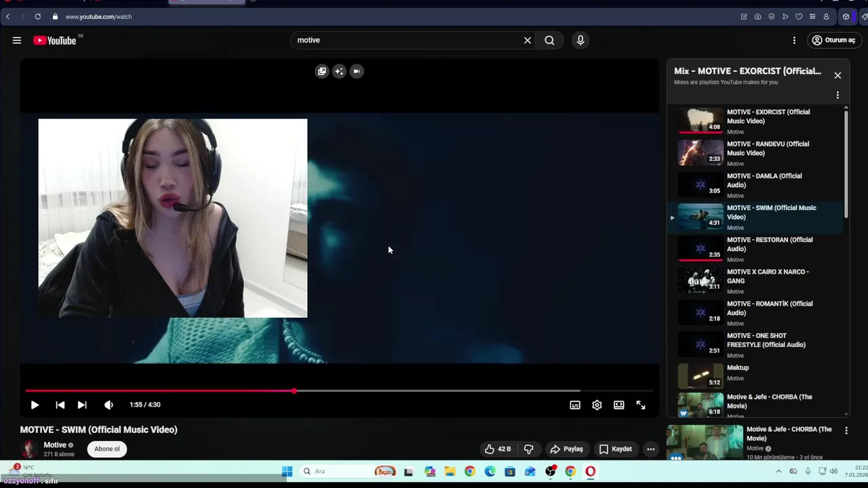Dislike the video with thumbs down
Screen dimensions: 868x488
(529, 449)
